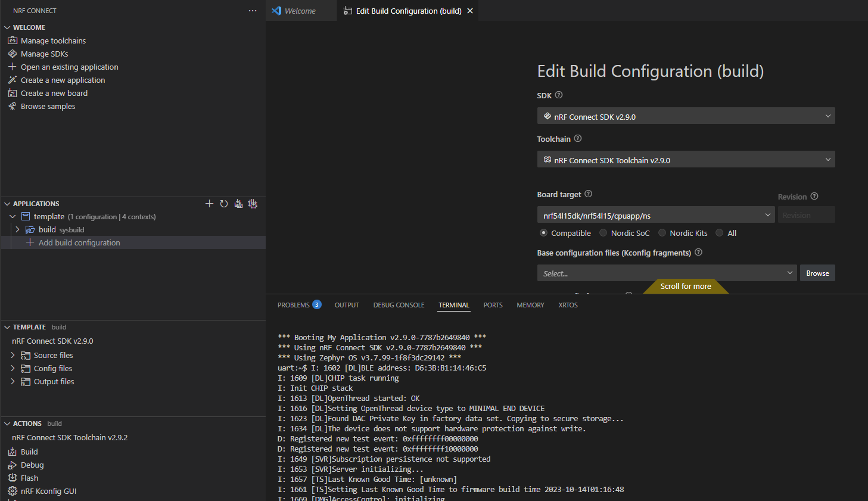868x501 pixels.
Task: Select the Edit Build Configuration (build) tab
Action: (x=409, y=11)
